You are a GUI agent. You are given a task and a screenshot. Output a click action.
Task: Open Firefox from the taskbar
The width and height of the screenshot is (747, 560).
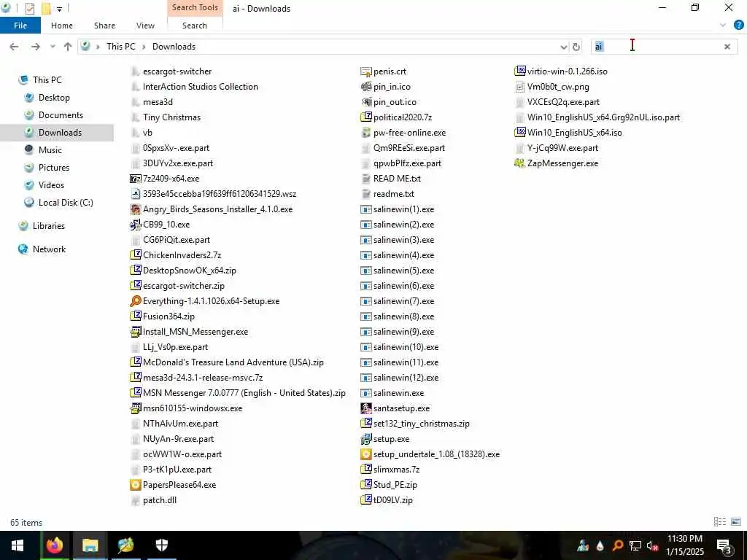(54, 545)
